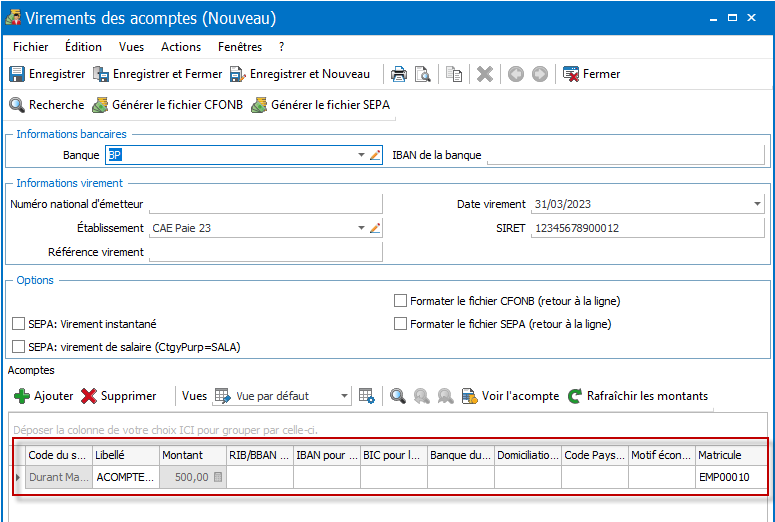Click the duplicate document icon
The width and height of the screenshot is (775, 522).
click(454, 74)
